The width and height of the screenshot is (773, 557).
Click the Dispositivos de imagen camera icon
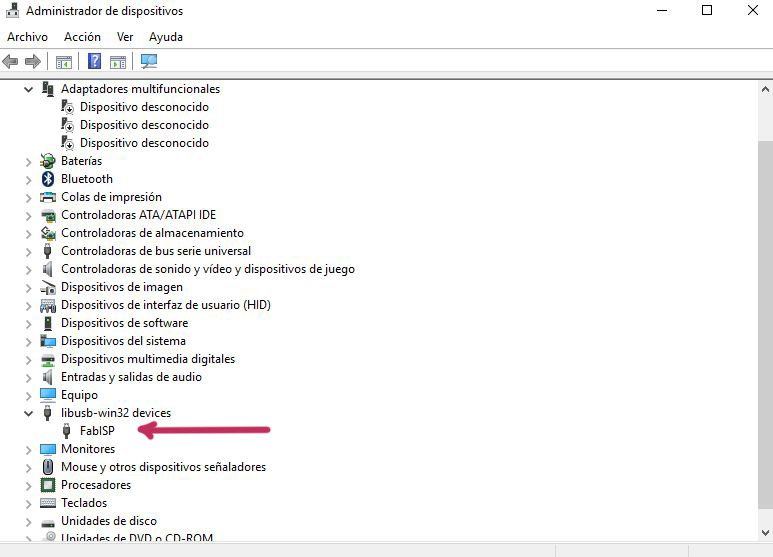48,287
